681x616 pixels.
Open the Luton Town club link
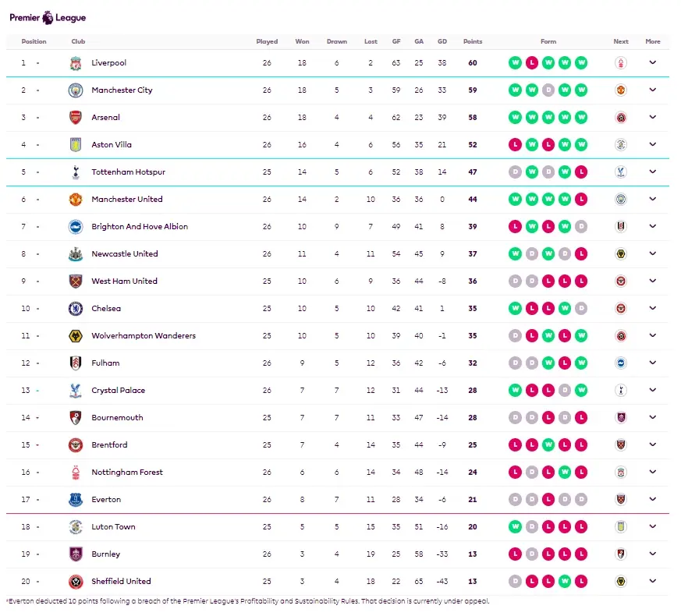tap(113, 527)
